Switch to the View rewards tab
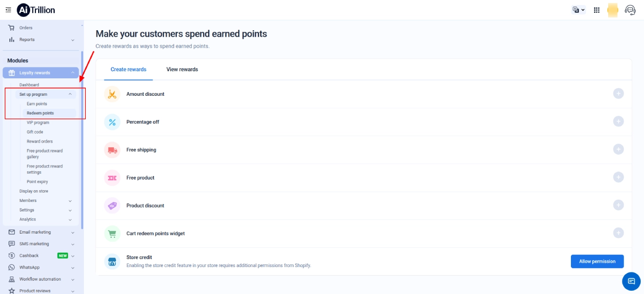 (182, 69)
